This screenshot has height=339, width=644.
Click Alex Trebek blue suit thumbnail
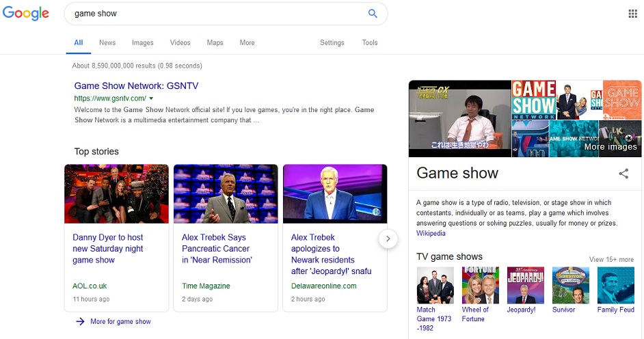click(335, 193)
